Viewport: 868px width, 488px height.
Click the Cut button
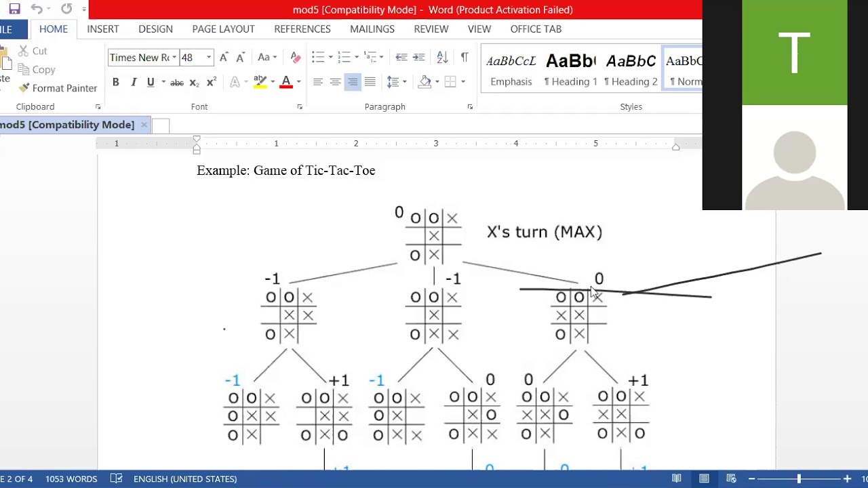coord(33,51)
